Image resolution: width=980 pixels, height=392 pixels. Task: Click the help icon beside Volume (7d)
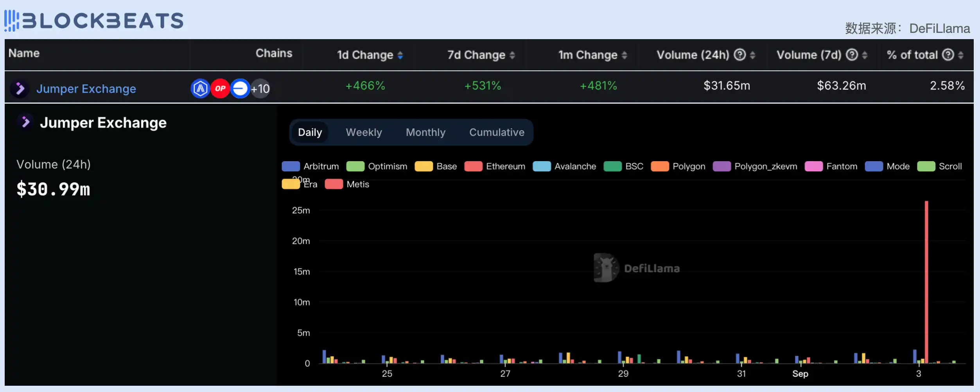point(852,55)
